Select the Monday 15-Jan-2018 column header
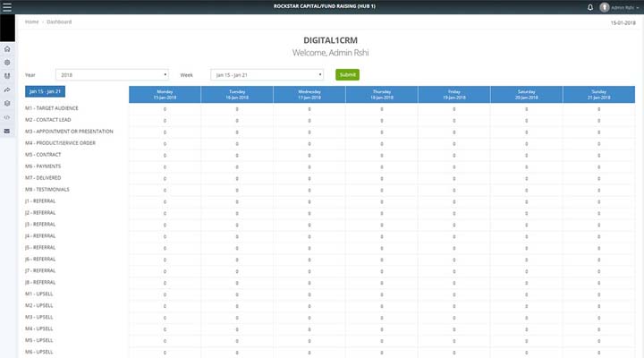 (165, 95)
